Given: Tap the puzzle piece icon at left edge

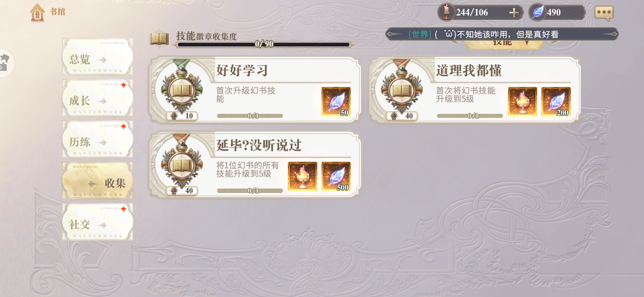Looking at the screenshot, I should coord(5,63).
